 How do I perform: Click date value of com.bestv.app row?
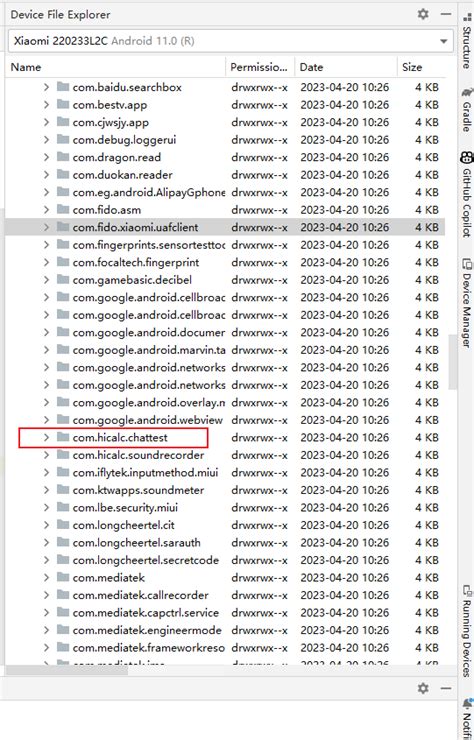tap(345, 104)
